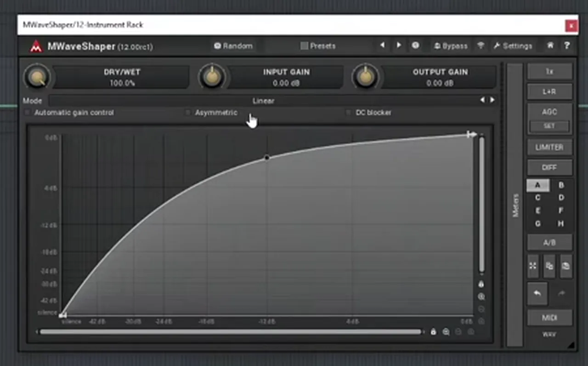Click the wifi-shaped icon beside Bypass
Screen dimensions: 588x366
tap(481, 46)
